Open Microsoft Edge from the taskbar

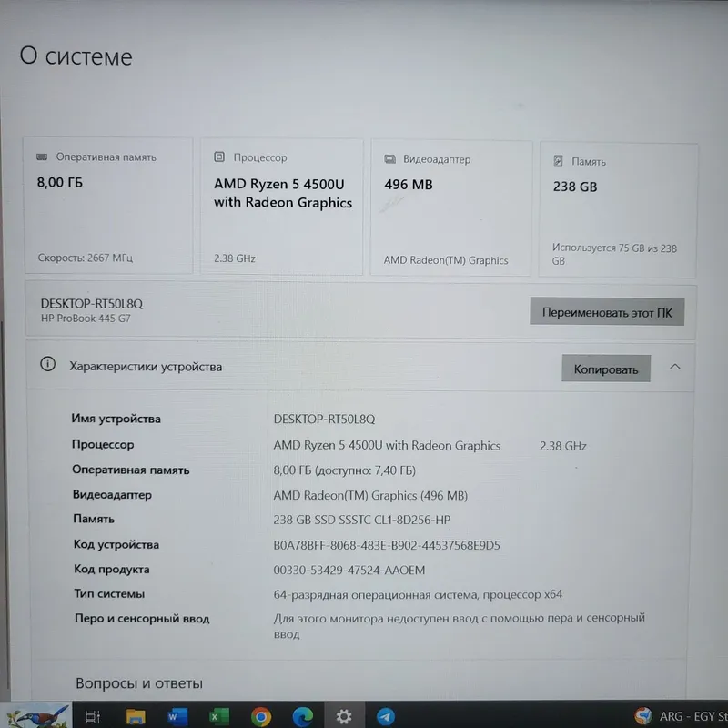point(303,717)
